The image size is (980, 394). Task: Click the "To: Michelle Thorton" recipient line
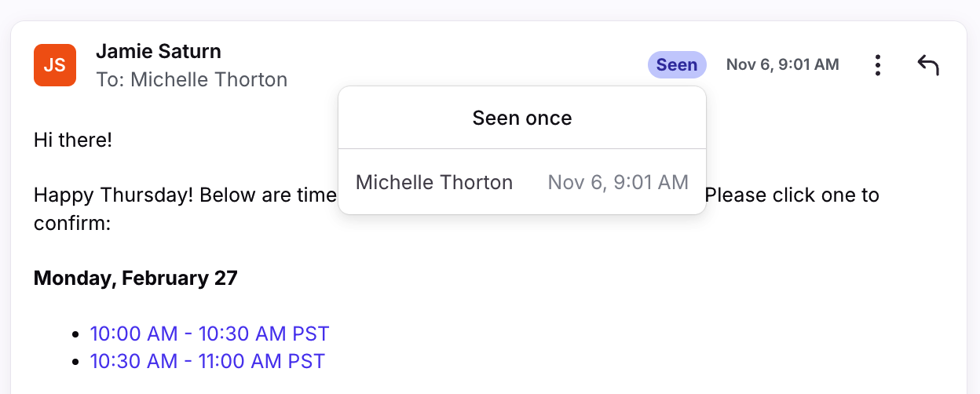click(192, 79)
